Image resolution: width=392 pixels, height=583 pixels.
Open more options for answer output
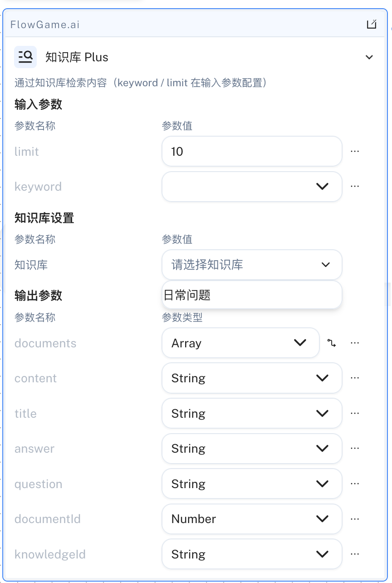click(x=355, y=448)
